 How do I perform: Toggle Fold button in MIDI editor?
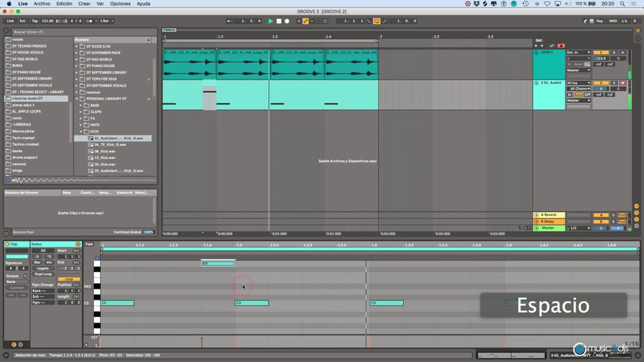89,244
